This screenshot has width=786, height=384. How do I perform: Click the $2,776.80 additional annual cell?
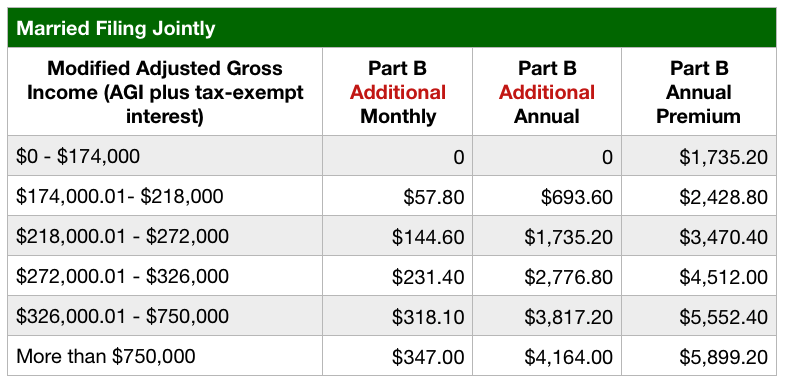[547, 276]
